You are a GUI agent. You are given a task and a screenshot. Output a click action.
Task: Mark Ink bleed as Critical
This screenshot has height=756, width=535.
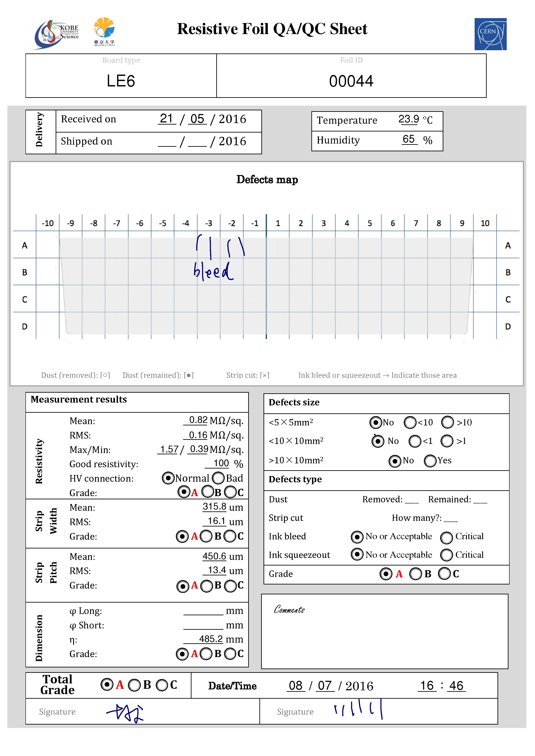click(x=446, y=538)
